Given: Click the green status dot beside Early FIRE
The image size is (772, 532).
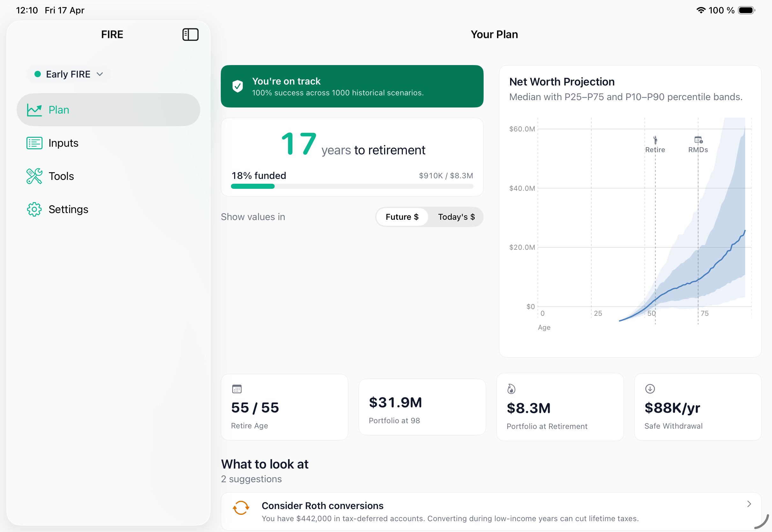Looking at the screenshot, I should tap(38, 74).
